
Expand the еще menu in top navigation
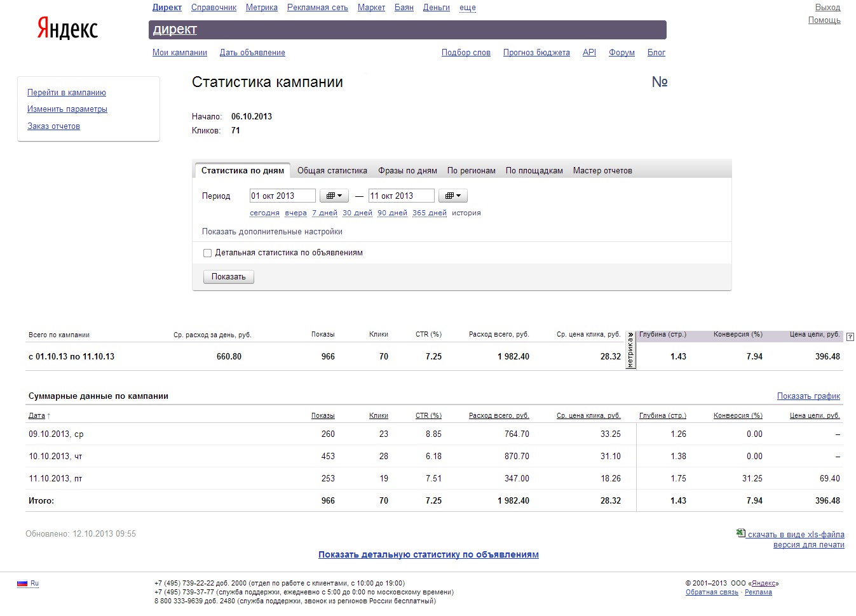[468, 8]
